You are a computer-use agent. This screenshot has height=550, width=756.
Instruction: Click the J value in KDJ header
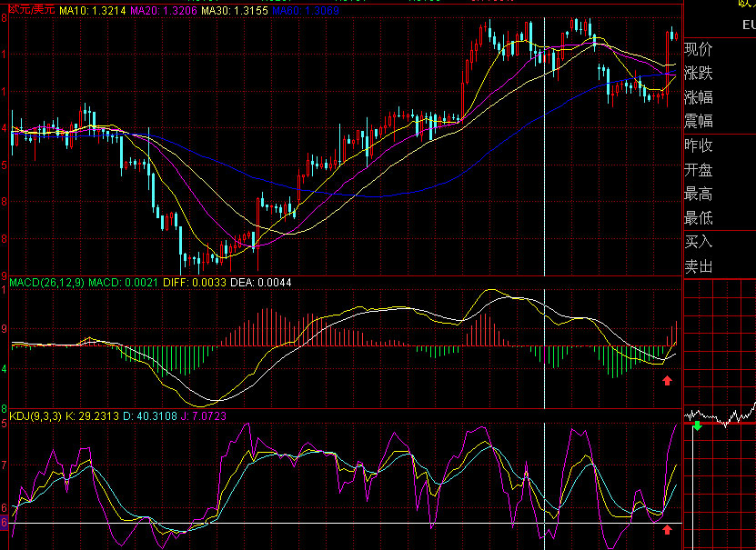[204, 415]
